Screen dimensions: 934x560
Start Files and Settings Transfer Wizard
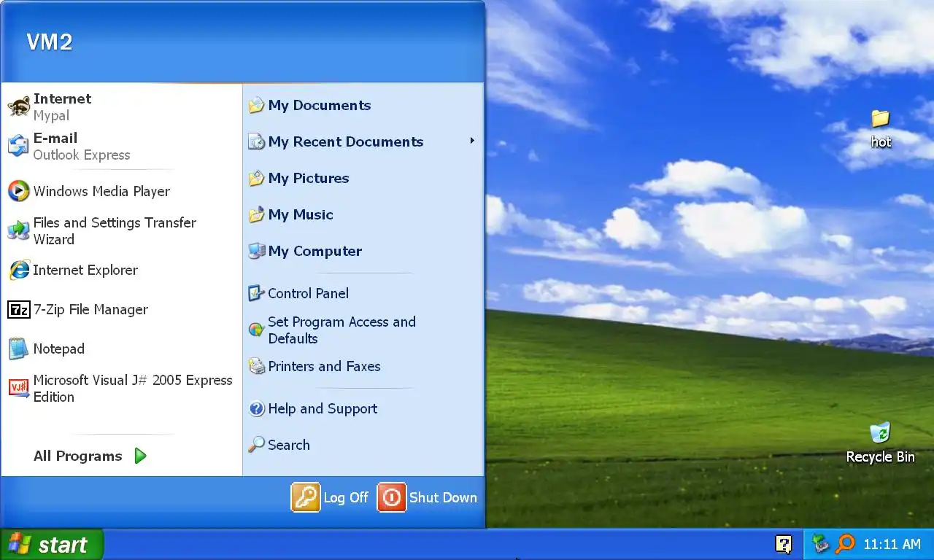coord(121,230)
